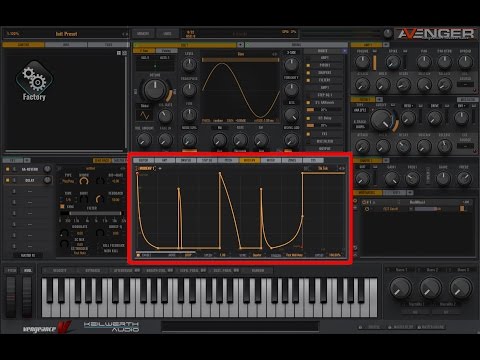Click the filter DRIVE knob
The width and height of the screenshot is (480, 360).
434,117
